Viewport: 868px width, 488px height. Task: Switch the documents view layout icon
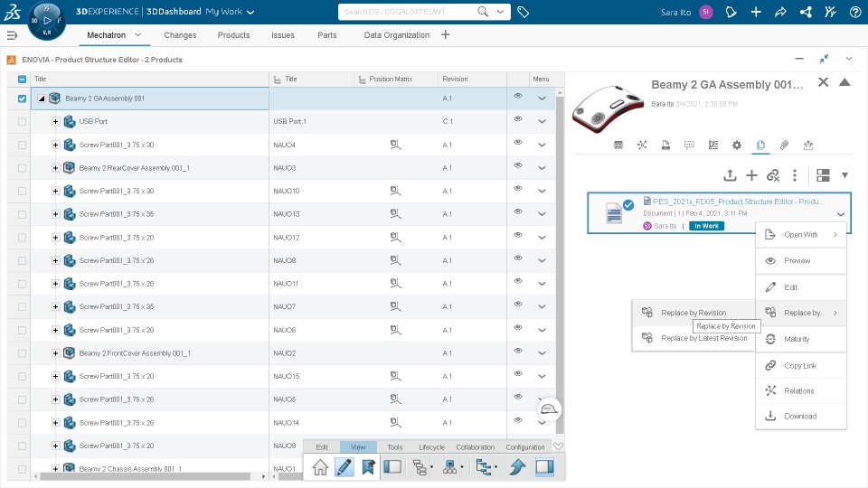823,175
